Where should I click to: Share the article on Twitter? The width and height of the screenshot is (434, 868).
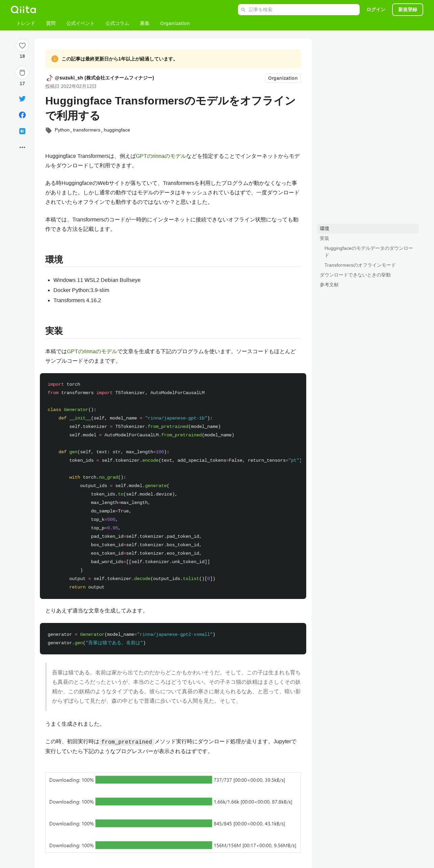click(22, 99)
